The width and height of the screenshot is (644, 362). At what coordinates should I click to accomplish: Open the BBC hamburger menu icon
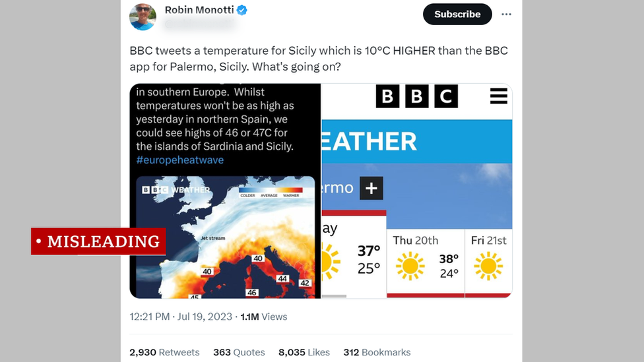(x=498, y=96)
